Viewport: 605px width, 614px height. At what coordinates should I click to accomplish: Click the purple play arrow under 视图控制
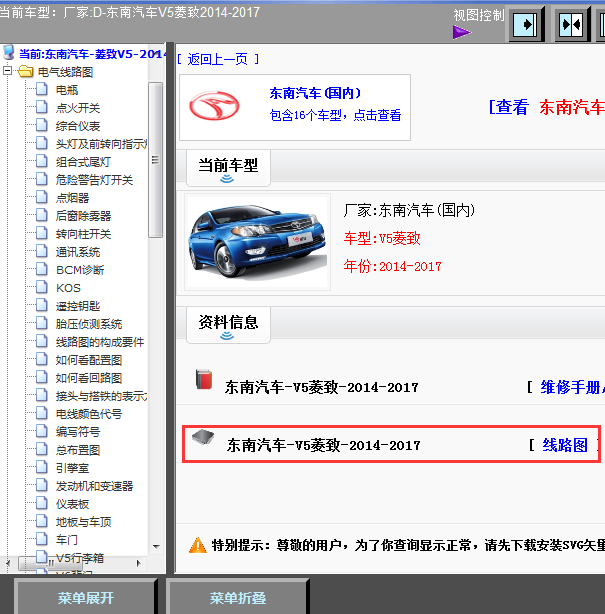(462, 32)
